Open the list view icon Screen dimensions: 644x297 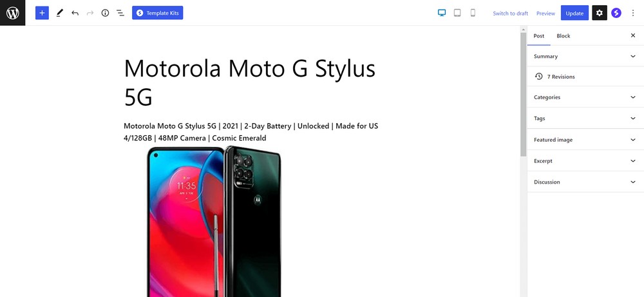pyautogui.click(x=120, y=13)
